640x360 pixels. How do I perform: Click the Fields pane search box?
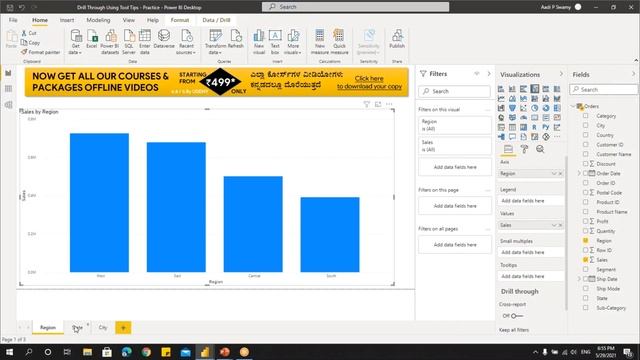(604, 89)
